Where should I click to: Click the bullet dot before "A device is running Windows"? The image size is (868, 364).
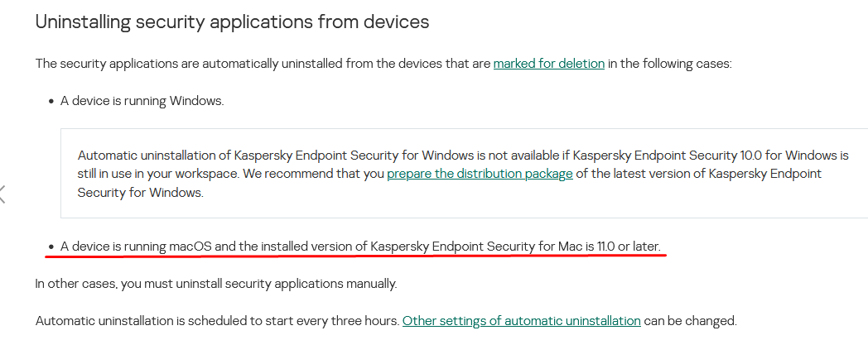(51, 102)
